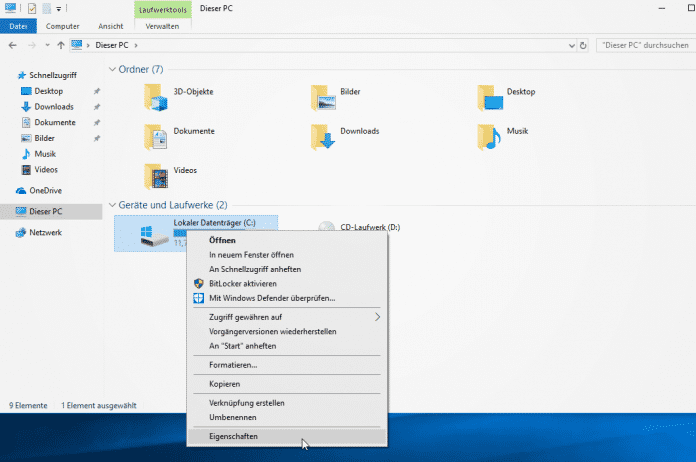Collapse the Geräte und Laufwerke section
The image size is (696, 462).
point(113,205)
